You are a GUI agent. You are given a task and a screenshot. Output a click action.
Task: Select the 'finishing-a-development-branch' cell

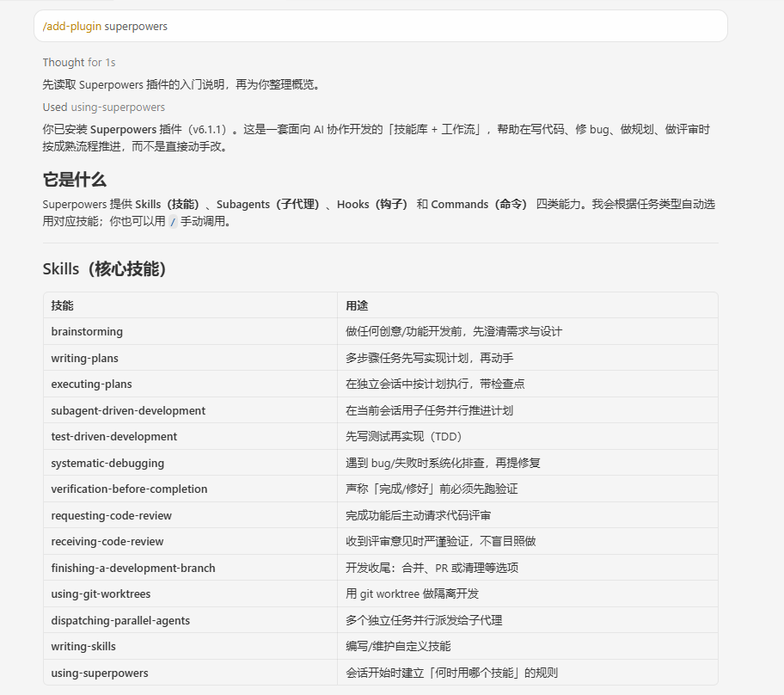click(x=191, y=568)
